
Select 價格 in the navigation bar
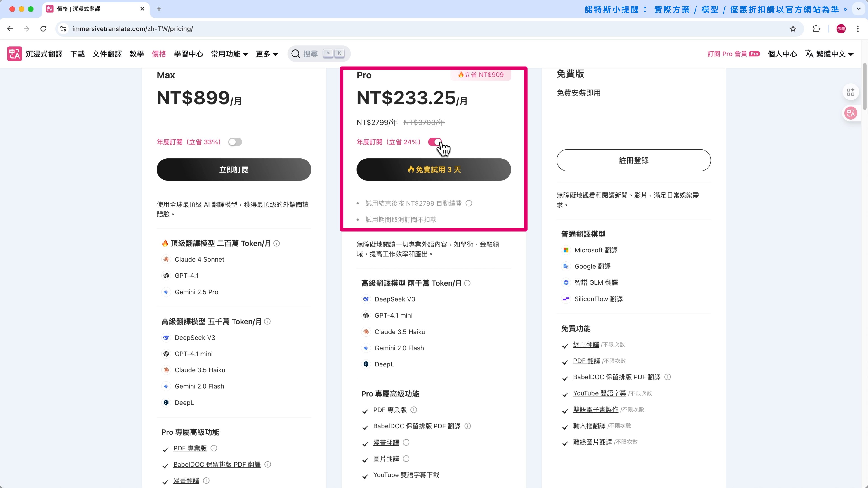(x=159, y=54)
